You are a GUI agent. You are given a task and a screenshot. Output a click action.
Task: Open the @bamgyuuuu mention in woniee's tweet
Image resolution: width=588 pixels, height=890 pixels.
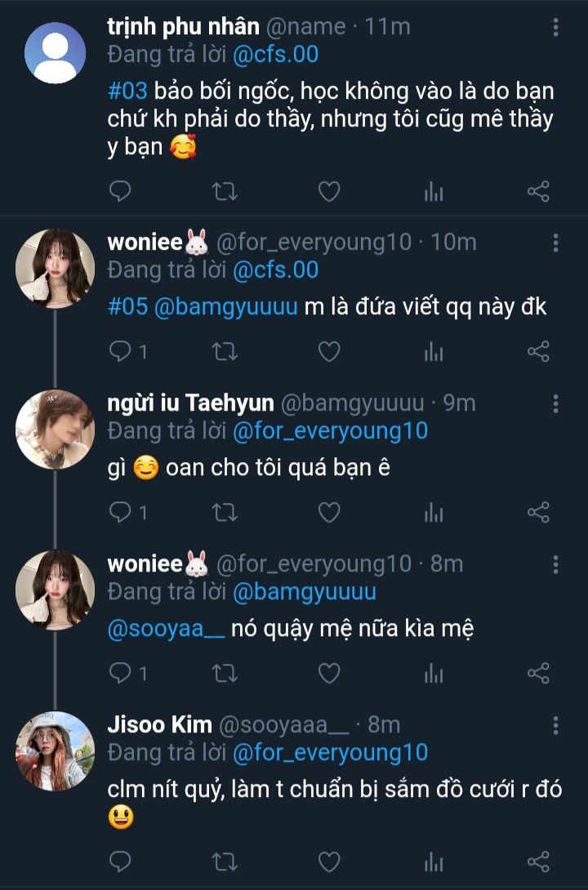pyautogui.click(x=223, y=307)
